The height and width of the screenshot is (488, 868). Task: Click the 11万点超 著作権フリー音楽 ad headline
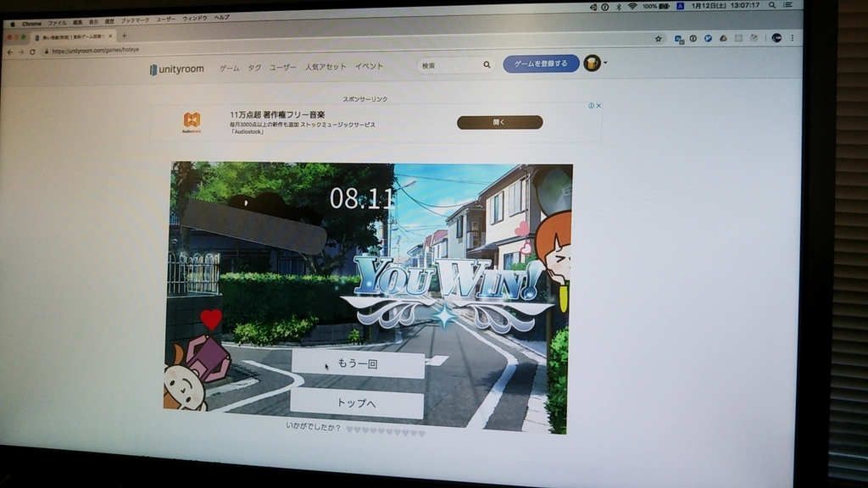tap(277, 114)
